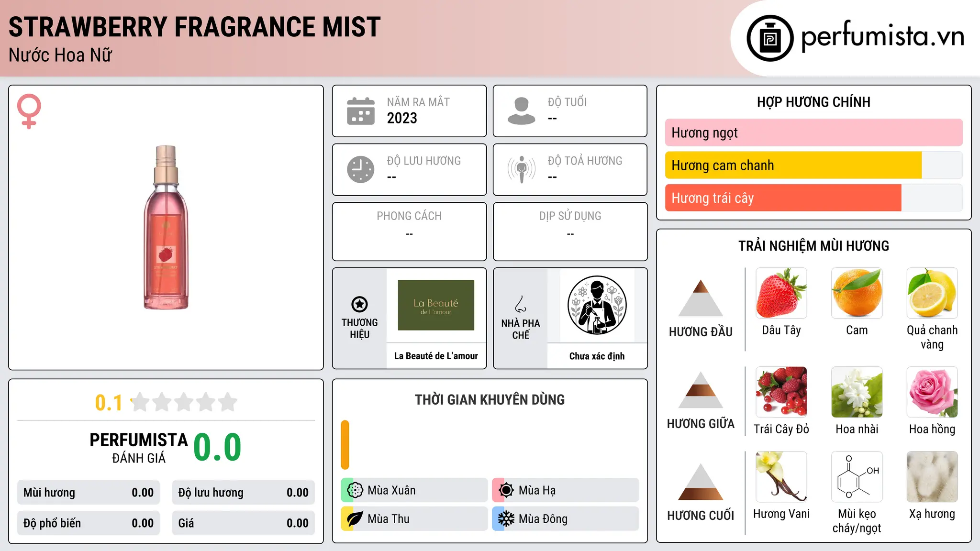This screenshot has height=551, width=980.
Task: Click the person silhouette icon for Độ tuổi
Action: (522, 111)
